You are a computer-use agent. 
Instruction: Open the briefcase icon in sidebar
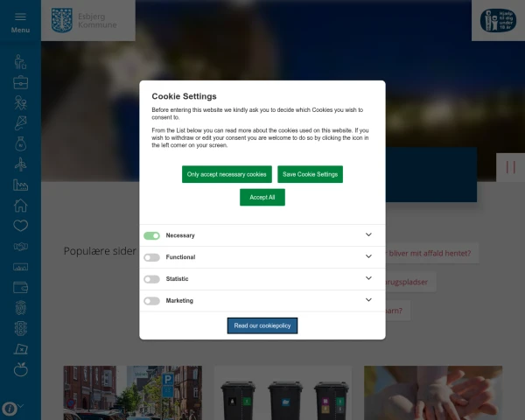click(x=20, y=82)
